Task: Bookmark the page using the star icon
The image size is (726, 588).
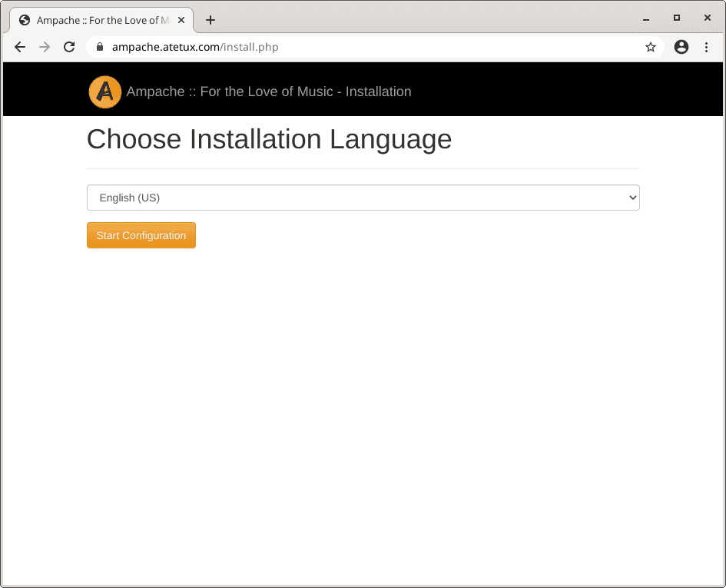Action: point(651,47)
